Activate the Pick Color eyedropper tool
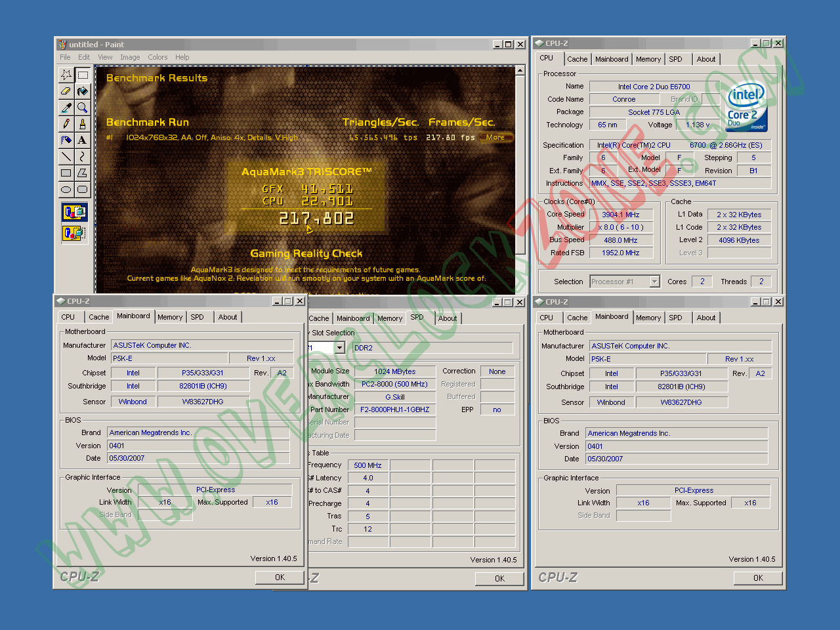This screenshot has width=840, height=630. point(66,107)
